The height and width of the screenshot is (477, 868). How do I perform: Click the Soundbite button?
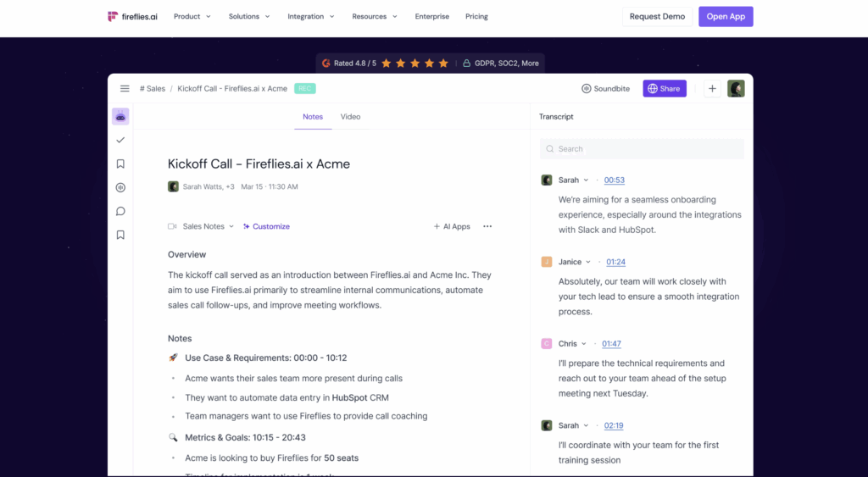(x=605, y=89)
